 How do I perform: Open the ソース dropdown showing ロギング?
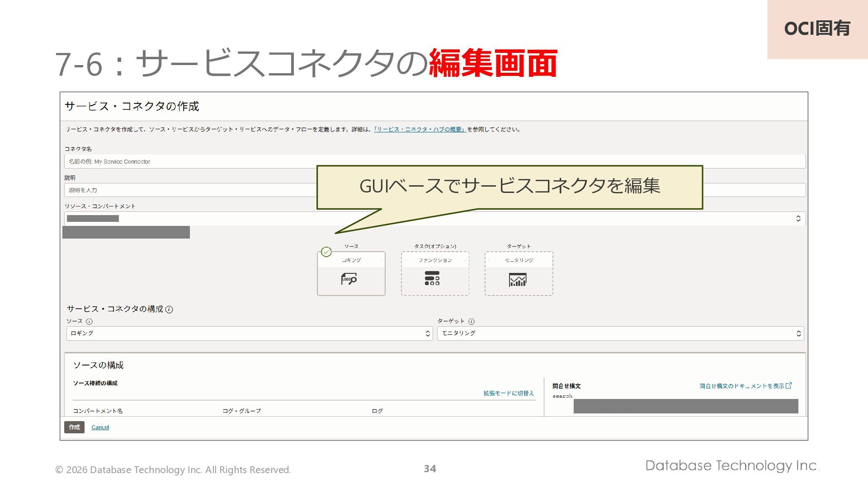[250, 333]
